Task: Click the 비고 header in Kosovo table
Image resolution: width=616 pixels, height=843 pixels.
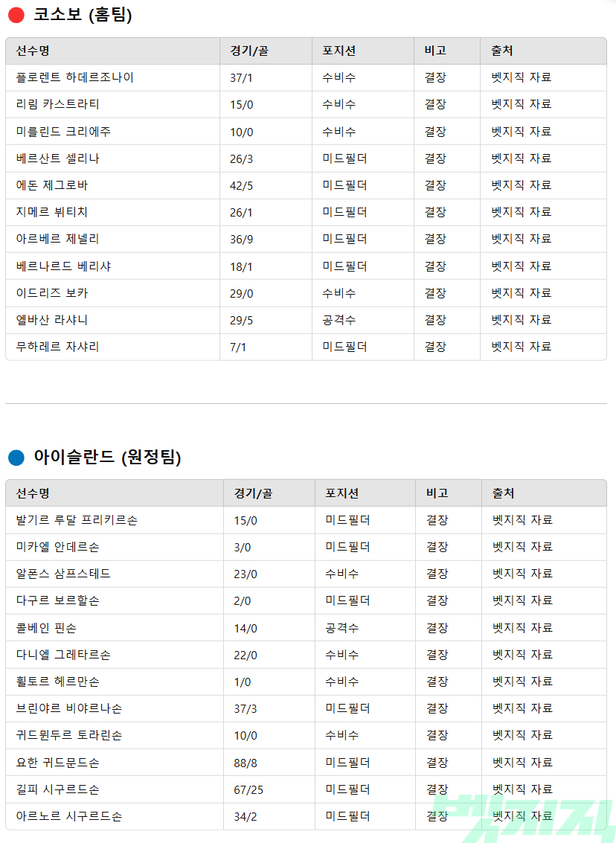Action: (x=435, y=51)
